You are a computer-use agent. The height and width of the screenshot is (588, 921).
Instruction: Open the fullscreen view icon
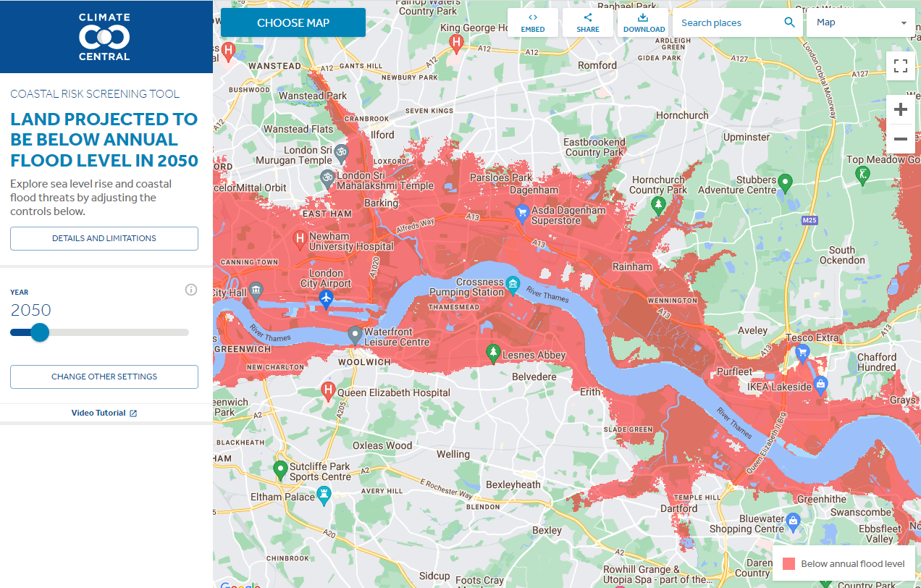pyautogui.click(x=901, y=65)
